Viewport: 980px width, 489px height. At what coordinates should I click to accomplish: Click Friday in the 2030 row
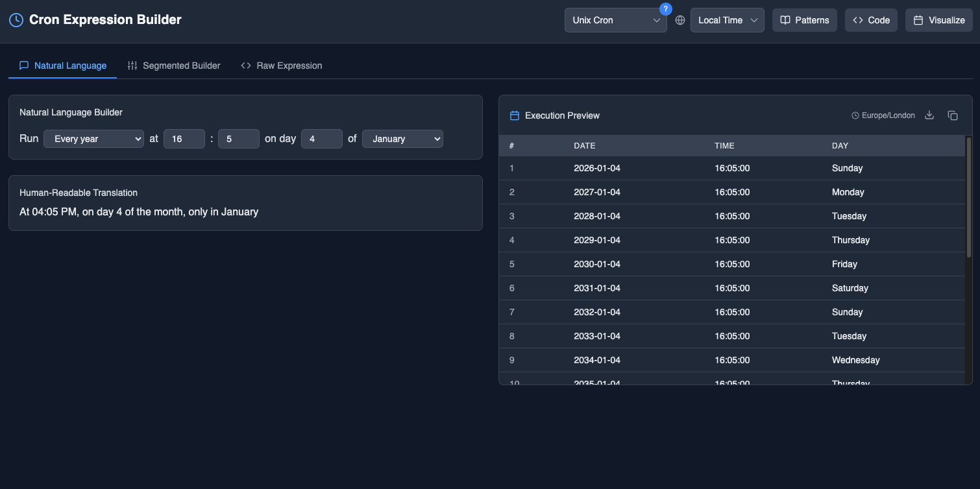coord(844,264)
